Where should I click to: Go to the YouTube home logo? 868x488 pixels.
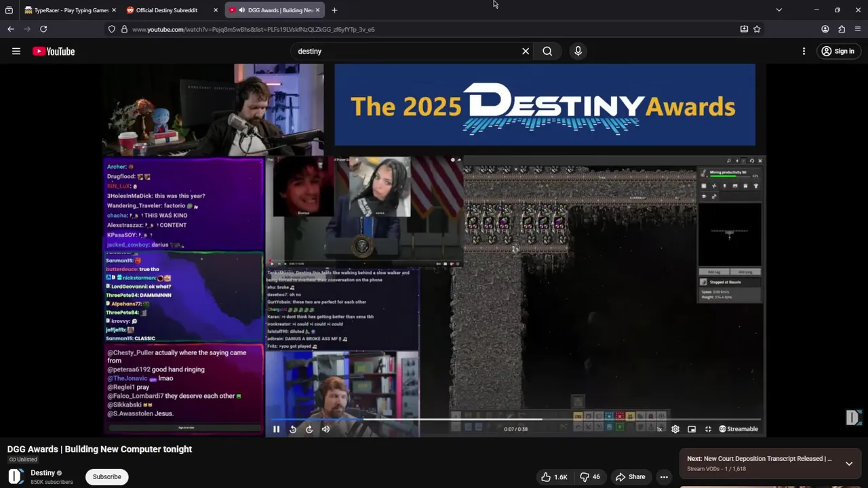tap(54, 52)
